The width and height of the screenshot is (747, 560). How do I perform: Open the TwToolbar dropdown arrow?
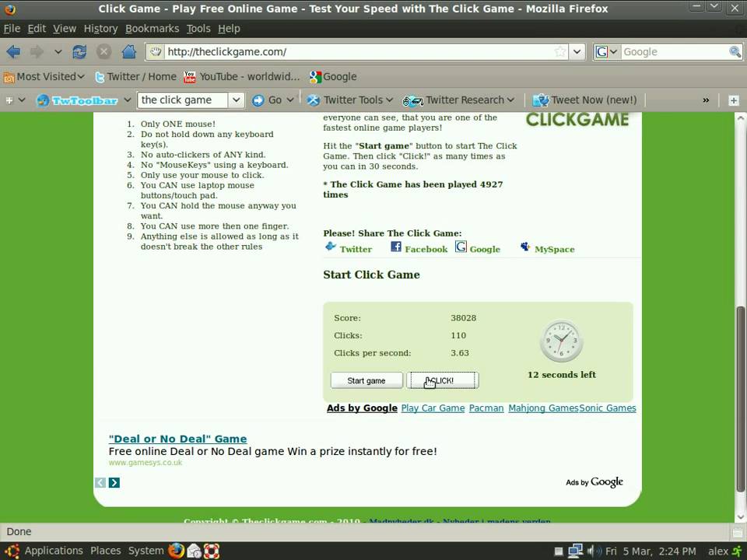pos(127,100)
